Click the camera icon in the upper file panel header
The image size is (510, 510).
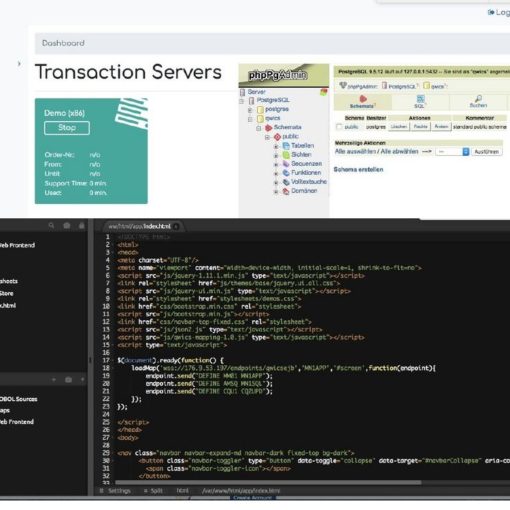click(x=67, y=226)
